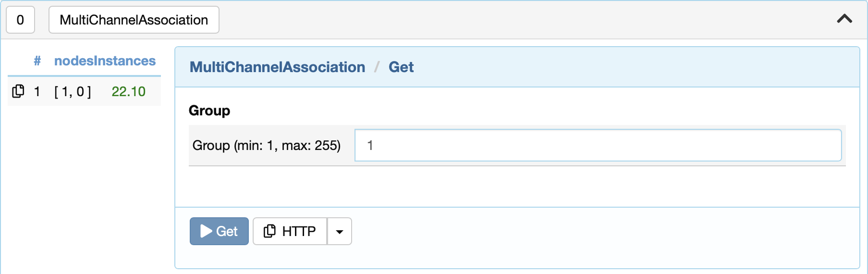Focus the Group number input field

click(598, 145)
